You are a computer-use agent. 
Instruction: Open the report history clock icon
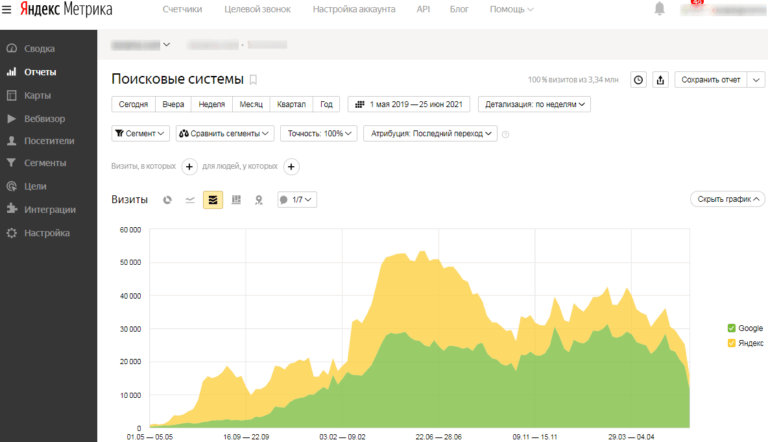638,80
